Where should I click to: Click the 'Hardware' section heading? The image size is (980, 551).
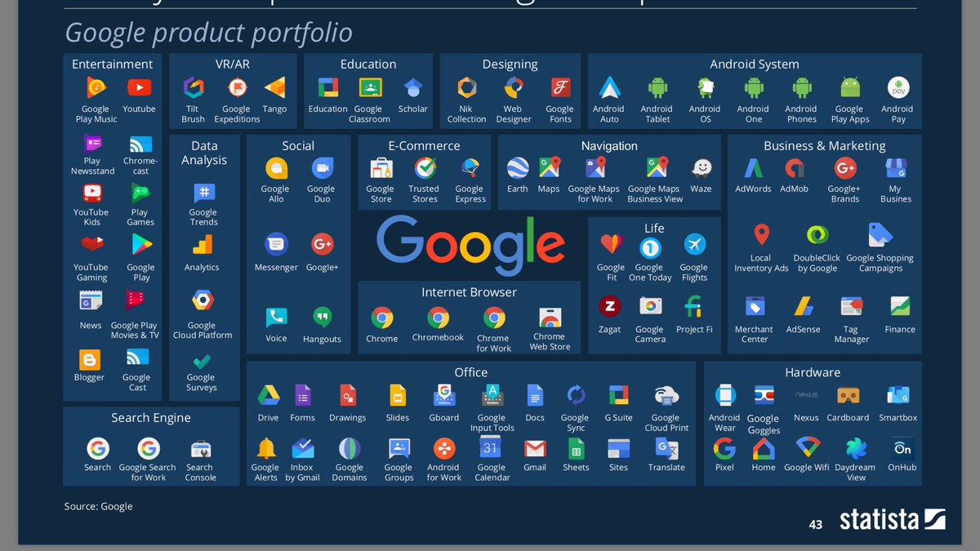[x=813, y=372]
